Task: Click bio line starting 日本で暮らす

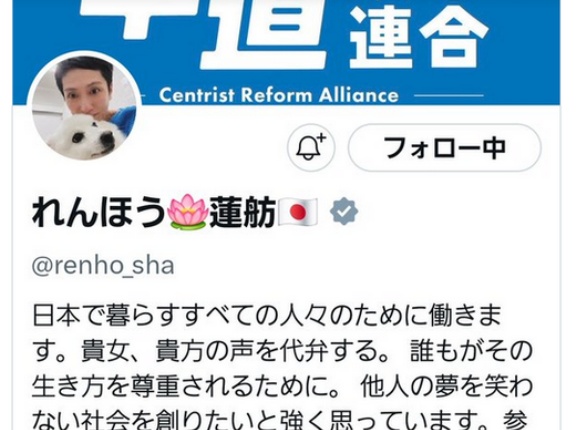Action: pyautogui.click(x=267, y=316)
